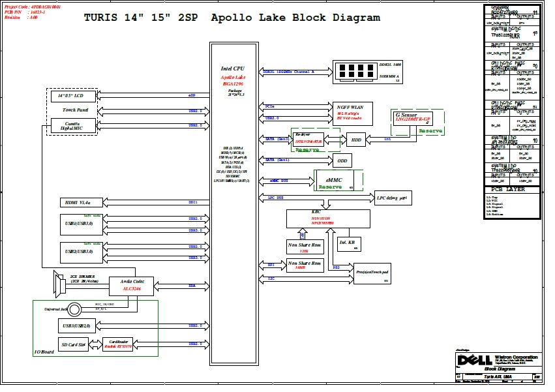Click the Intel CPU Apollo Lake block
Image resolution: width=555 pixels, height=392 pixels.
(x=233, y=78)
